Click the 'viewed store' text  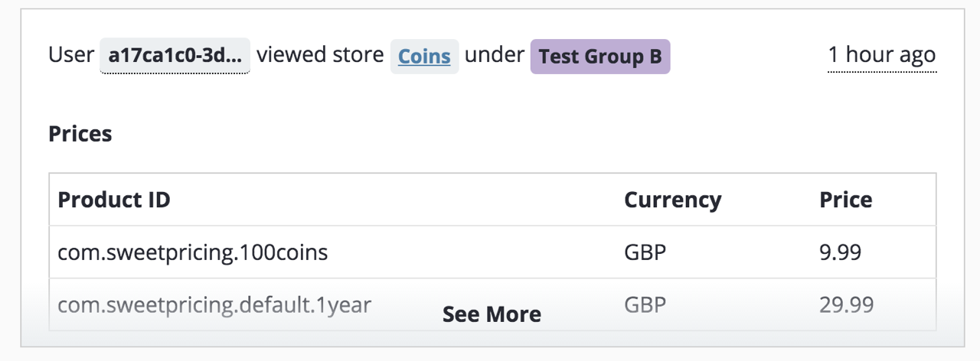pyautogui.click(x=320, y=56)
